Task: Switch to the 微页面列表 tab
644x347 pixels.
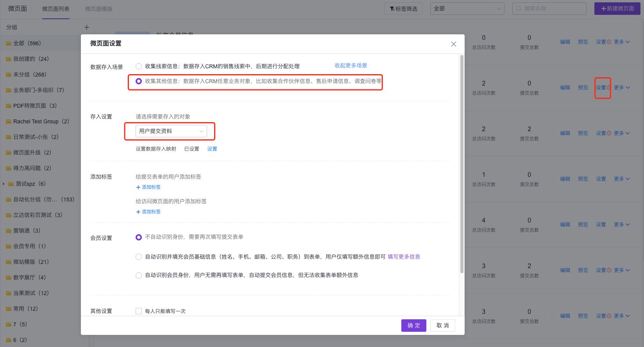Action: pyautogui.click(x=56, y=9)
